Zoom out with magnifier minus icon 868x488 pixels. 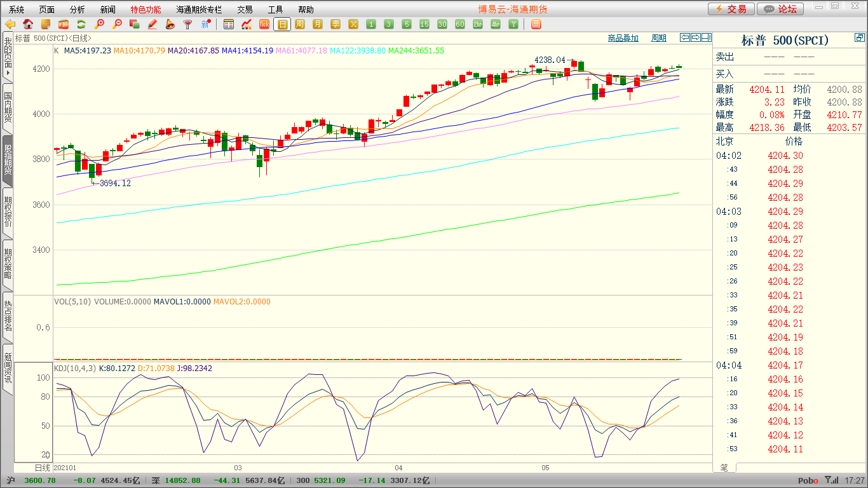tap(117, 24)
